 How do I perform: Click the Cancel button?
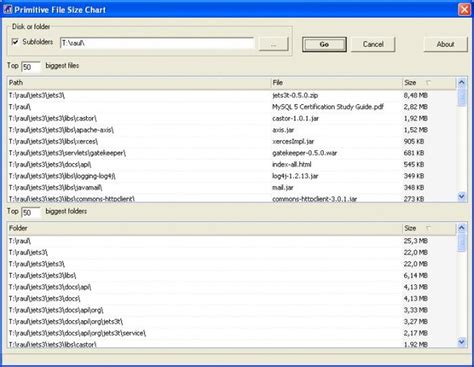pos(373,44)
